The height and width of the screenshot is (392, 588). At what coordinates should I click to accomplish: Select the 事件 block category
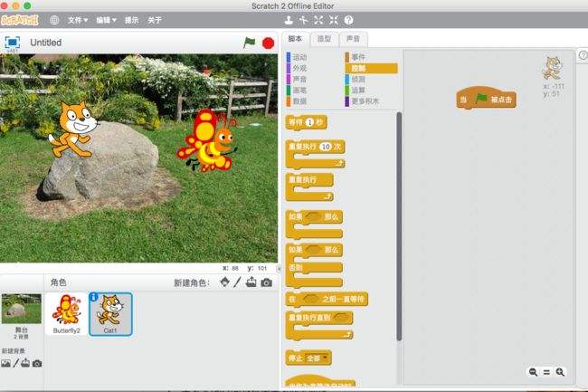click(356, 57)
